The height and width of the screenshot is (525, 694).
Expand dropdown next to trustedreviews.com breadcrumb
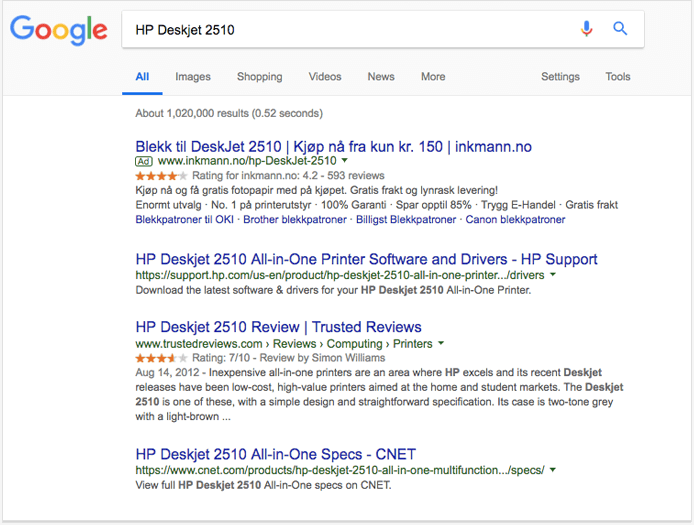click(x=441, y=343)
